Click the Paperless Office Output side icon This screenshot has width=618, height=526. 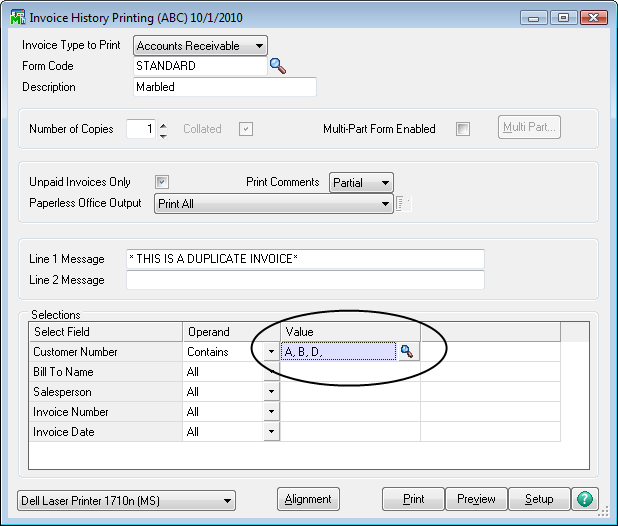pos(404,204)
